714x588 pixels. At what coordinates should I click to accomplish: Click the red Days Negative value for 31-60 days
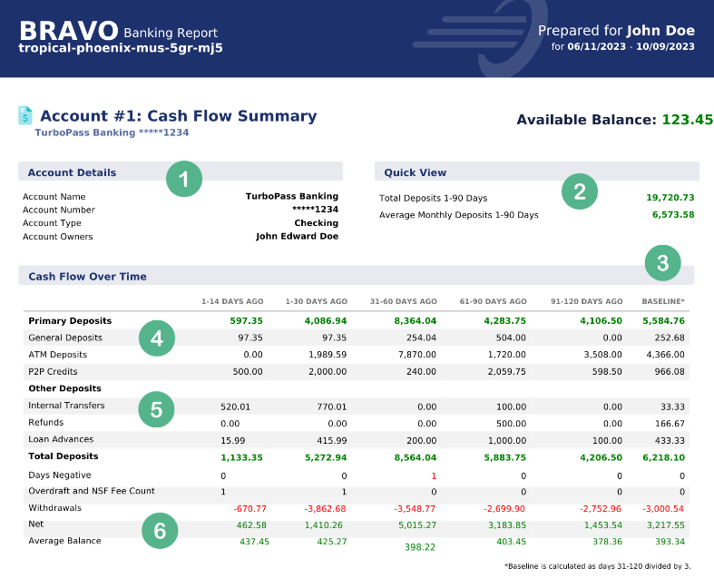pos(434,475)
